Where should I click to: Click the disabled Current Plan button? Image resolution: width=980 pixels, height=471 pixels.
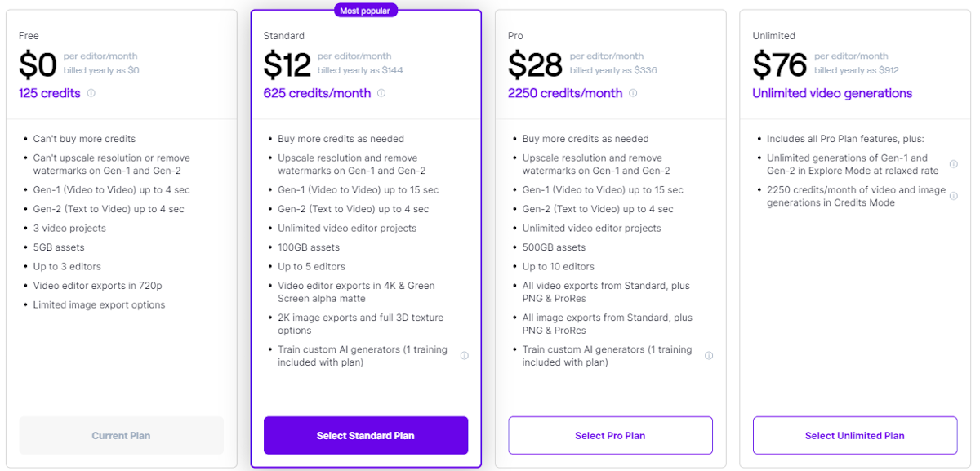[121, 435]
